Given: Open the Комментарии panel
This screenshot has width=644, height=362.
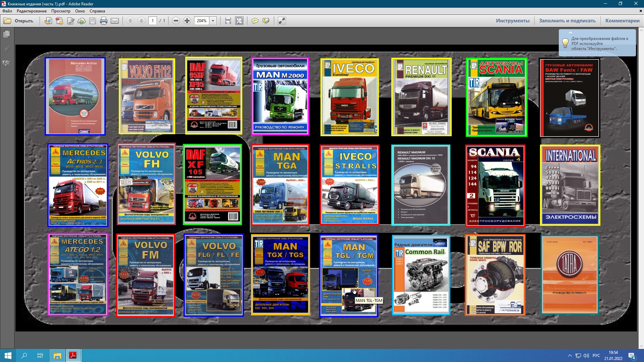Looking at the screenshot, I should [x=622, y=21].
